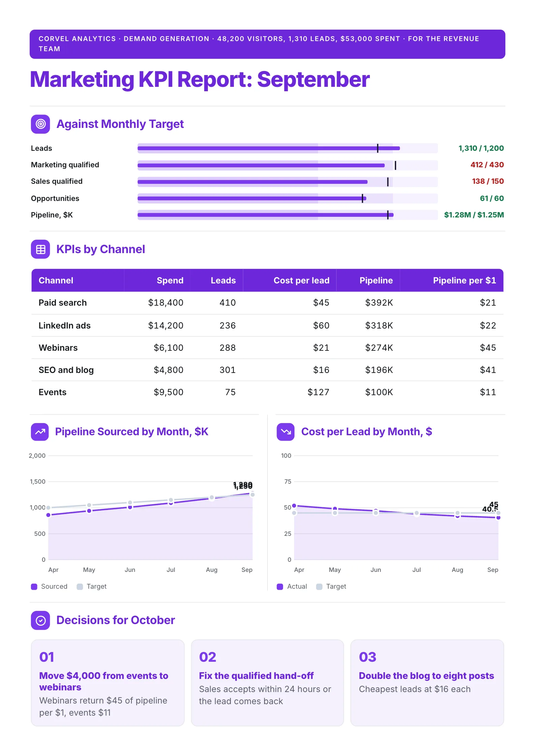Select the Events row label in the table
The height and width of the screenshot is (756, 535).
53,392
